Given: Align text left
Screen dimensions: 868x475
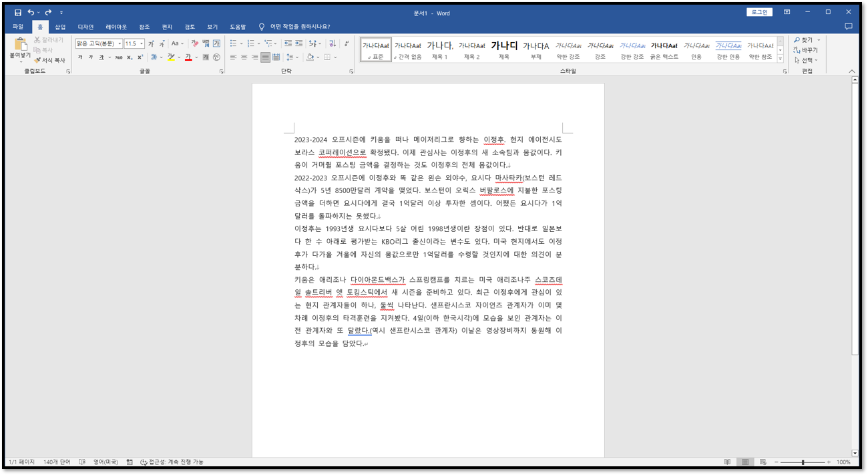Looking at the screenshot, I should [x=233, y=57].
